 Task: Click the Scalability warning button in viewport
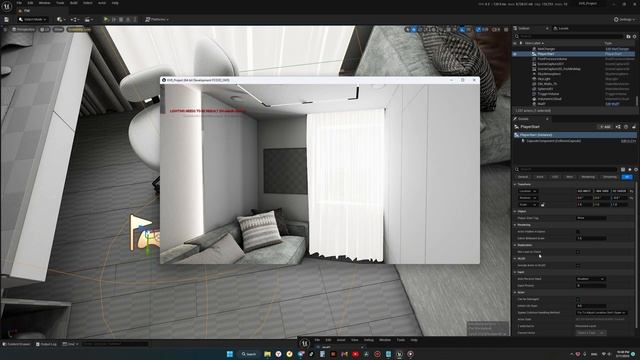click(79, 29)
